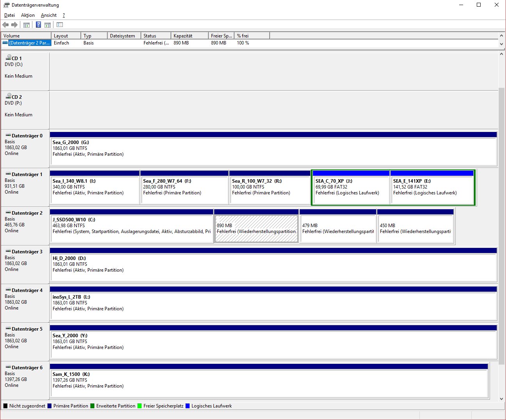
Task: Select the Datenträger 6 disk icon
Action: 8,367
